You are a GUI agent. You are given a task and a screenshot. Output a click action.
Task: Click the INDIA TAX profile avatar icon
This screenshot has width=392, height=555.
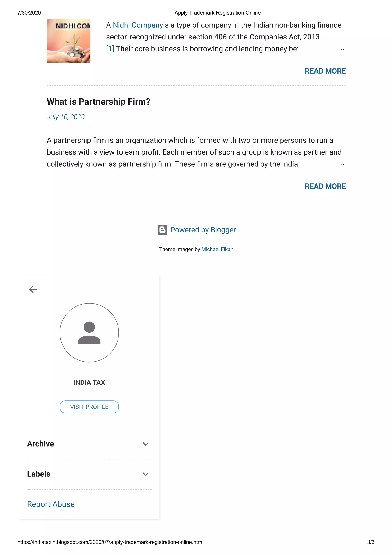tap(89, 333)
